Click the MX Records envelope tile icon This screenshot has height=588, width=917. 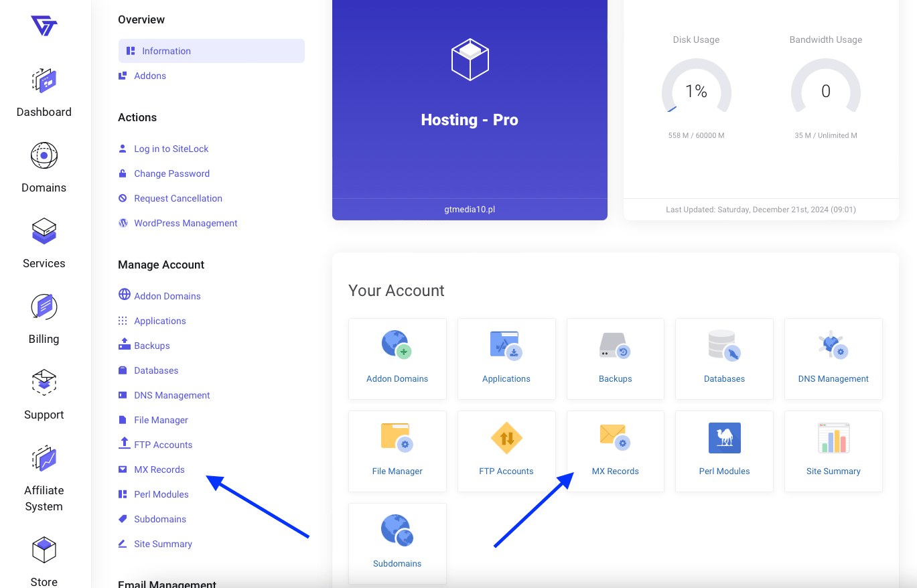coord(615,437)
